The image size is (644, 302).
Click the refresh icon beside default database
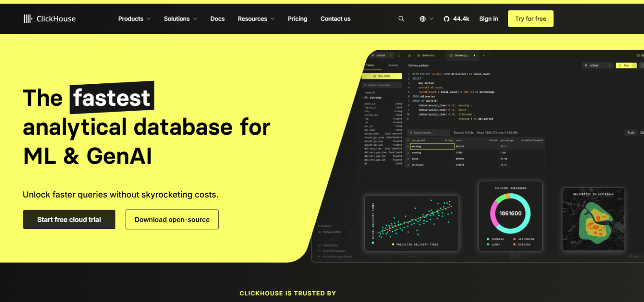pyautogui.click(x=399, y=55)
